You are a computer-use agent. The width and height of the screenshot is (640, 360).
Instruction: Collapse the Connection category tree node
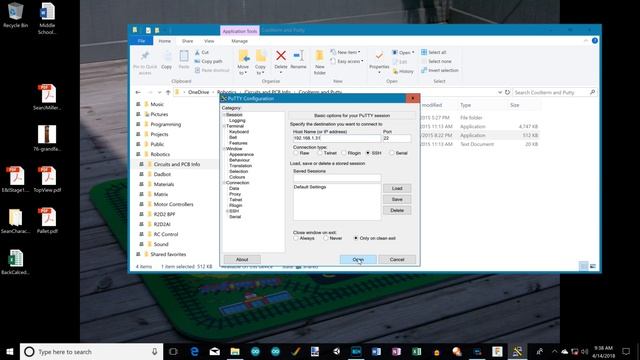tap(224, 183)
